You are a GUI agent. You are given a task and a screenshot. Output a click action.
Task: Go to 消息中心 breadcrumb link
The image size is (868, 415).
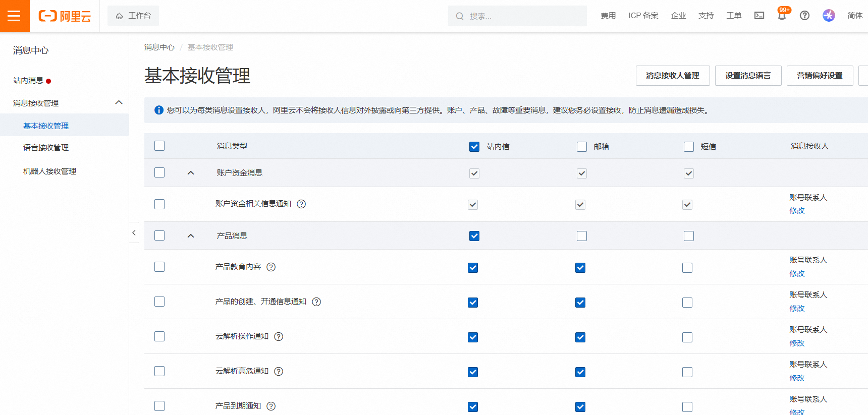coord(159,47)
